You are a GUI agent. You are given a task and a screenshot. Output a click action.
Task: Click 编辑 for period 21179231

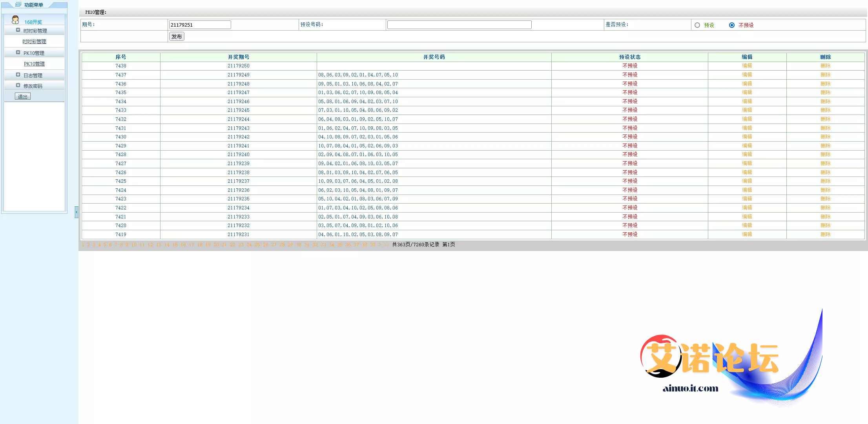(x=747, y=234)
